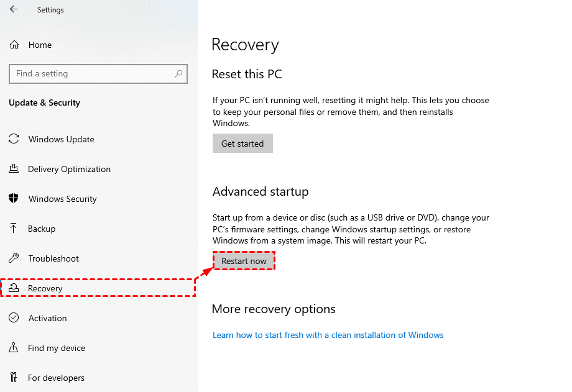Image resolution: width=572 pixels, height=392 pixels.
Task: Click the Activation checkmark icon
Action: point(14,318)
